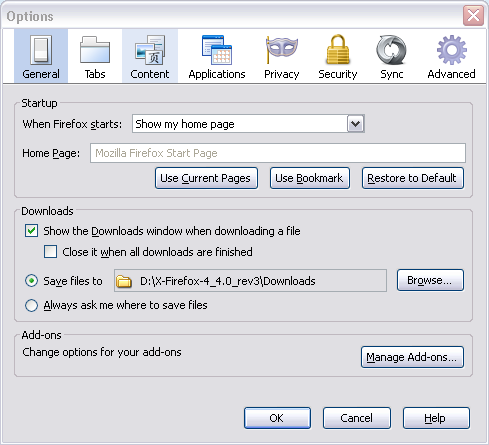Focus the Home Page text field
The image size is (489, 445).
(278, 153)
